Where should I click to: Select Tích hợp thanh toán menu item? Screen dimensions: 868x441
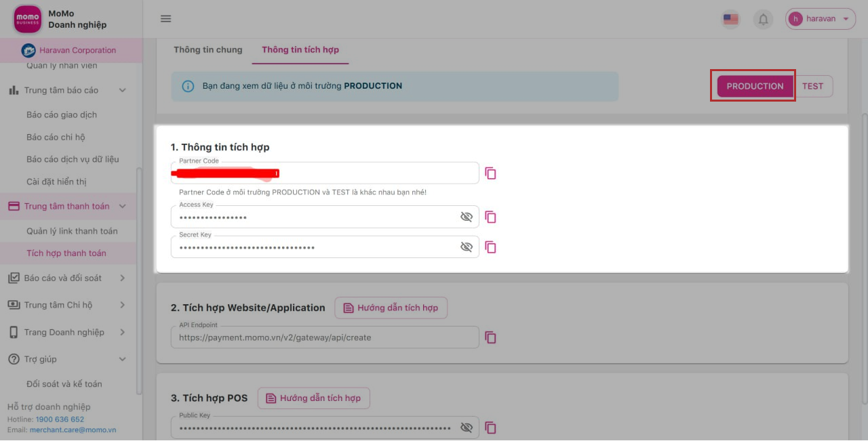coord(66,253)
